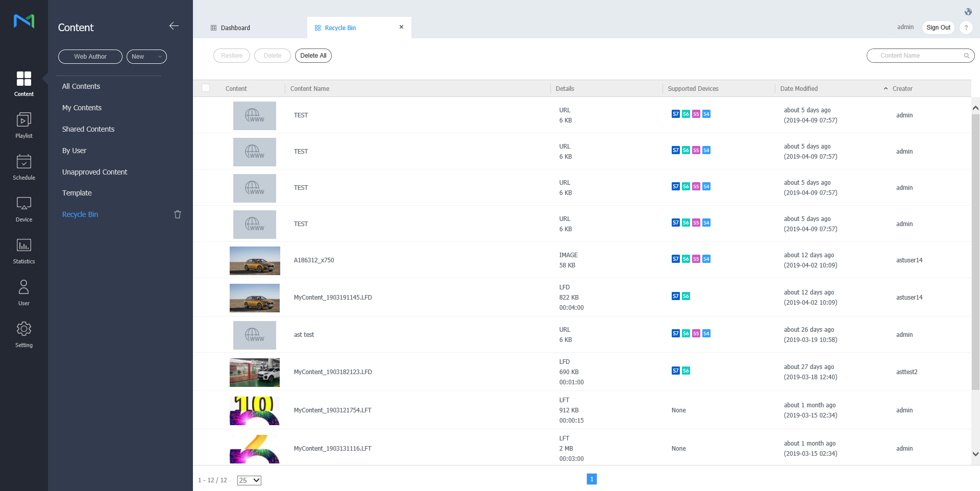Image resolution: width=980 pixels, height=491 pixels.
Task: Click the help question mark icon
Action: coord(966,28)
